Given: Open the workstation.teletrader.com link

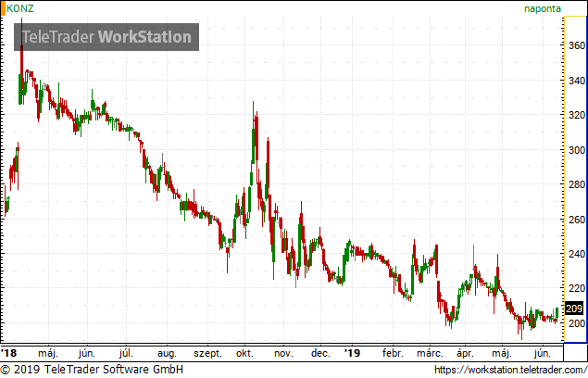Looking at the screenshot, I should (511, 370).
